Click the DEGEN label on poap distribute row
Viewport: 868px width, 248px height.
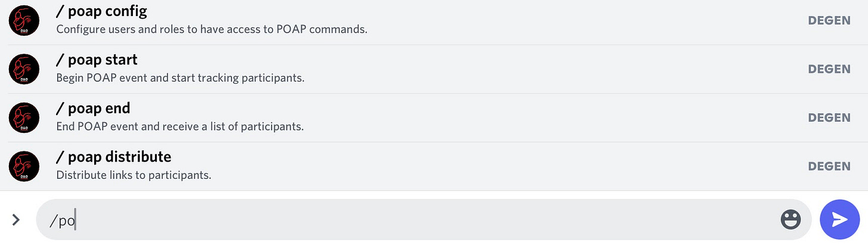[x=829, y=166]
